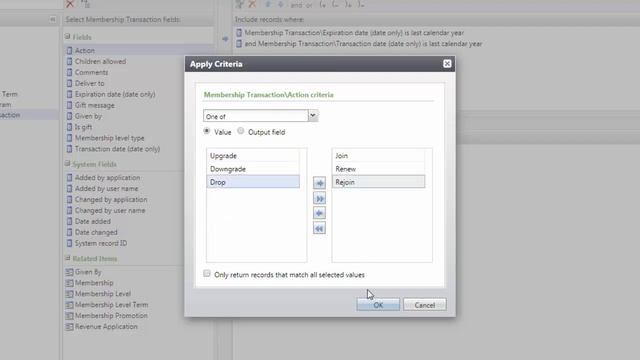Screen dimensions: 640x360
Task: Click the move-selected-left arrow button
Action: pyautogui.click(x=319, y=213)
